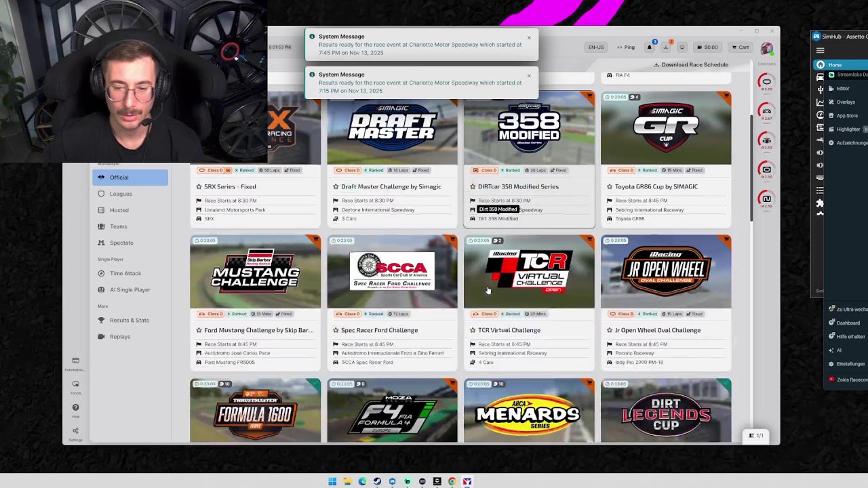Go to Replays in the sidebar
The height and width of the screenshot is (488, 868).
pos(130,336)
